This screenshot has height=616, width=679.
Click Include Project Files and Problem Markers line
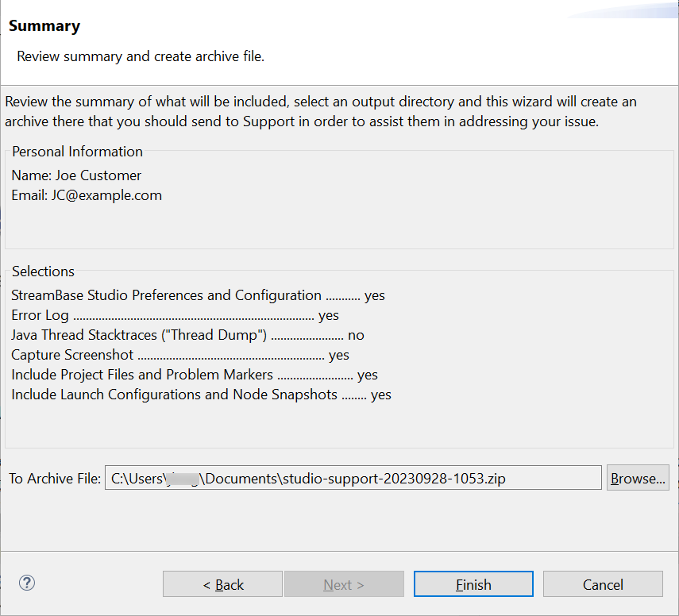coord(142,375)
